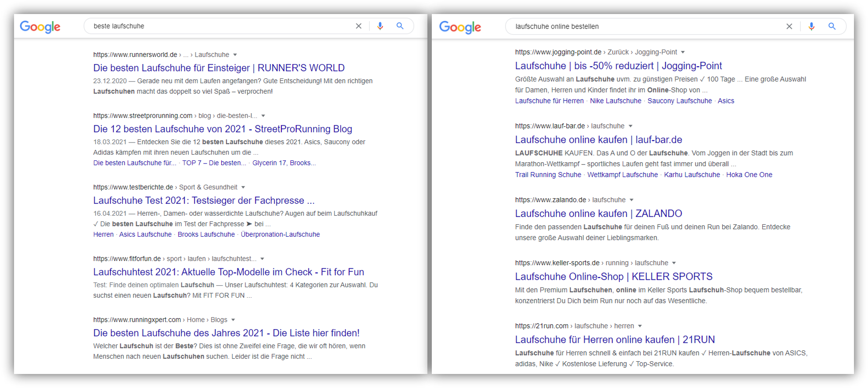Click the https://www.runnersworld.de URL text

pyautogui.click(x=135, y=55)
